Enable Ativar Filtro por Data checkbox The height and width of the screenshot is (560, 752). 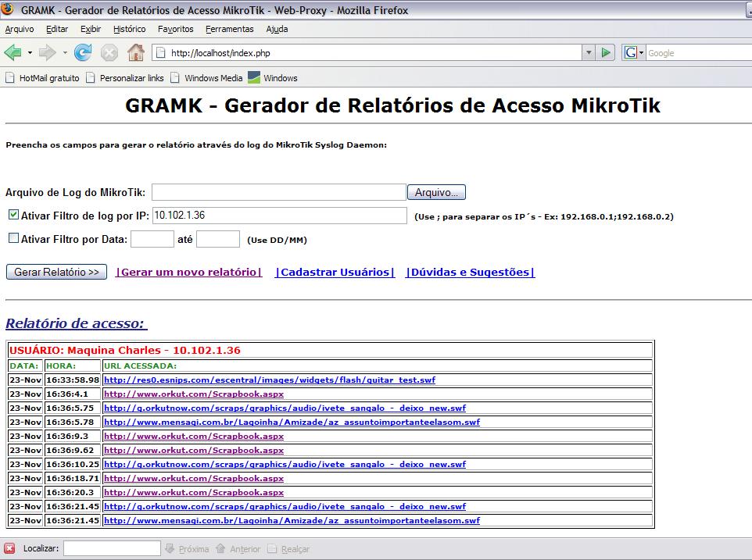(x=13, y=238)
